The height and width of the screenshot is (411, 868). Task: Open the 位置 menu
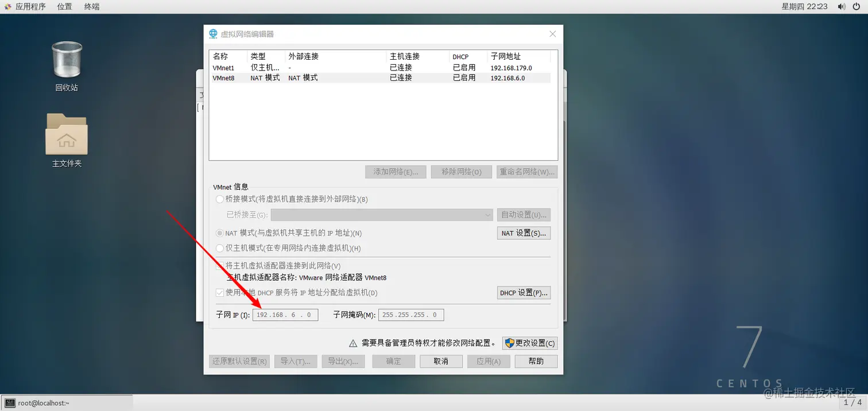(x=65, y=6)
